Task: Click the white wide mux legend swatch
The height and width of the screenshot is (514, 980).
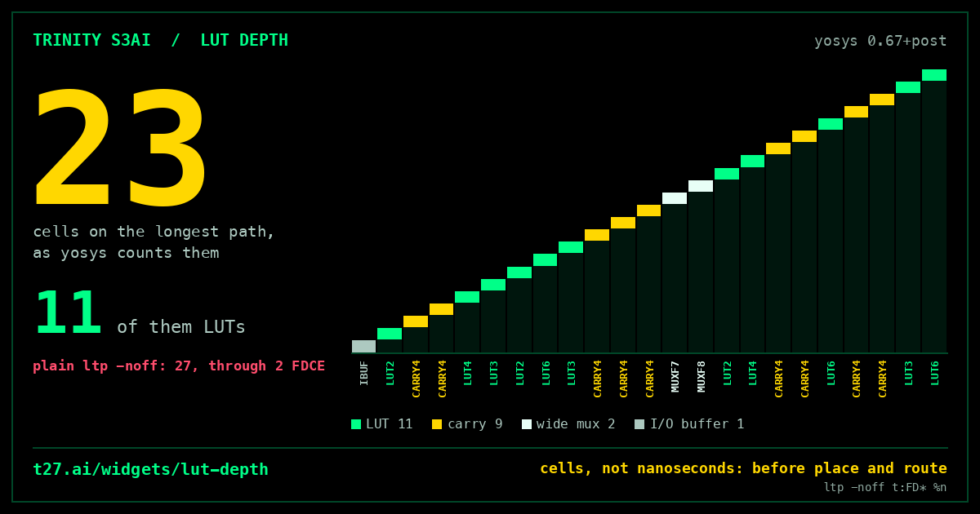Action: point(527,424)
